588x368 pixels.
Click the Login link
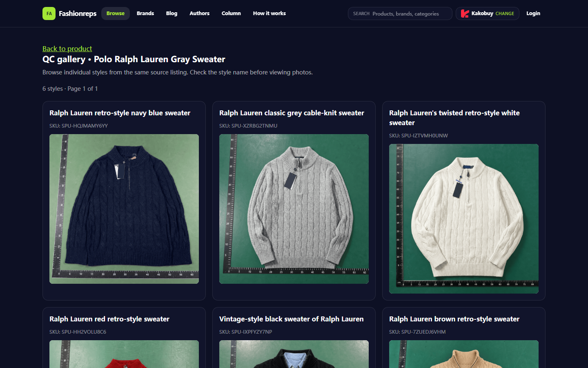tap(533, 13)
